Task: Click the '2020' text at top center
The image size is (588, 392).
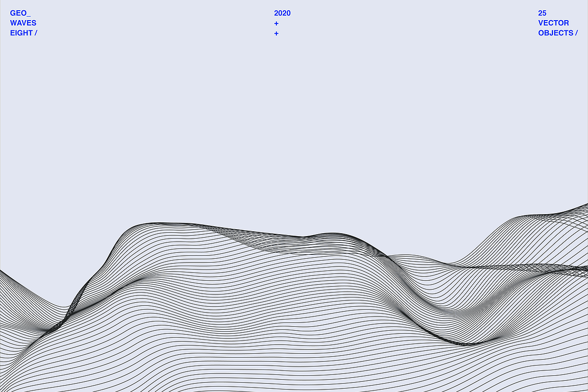Action: 282,13
